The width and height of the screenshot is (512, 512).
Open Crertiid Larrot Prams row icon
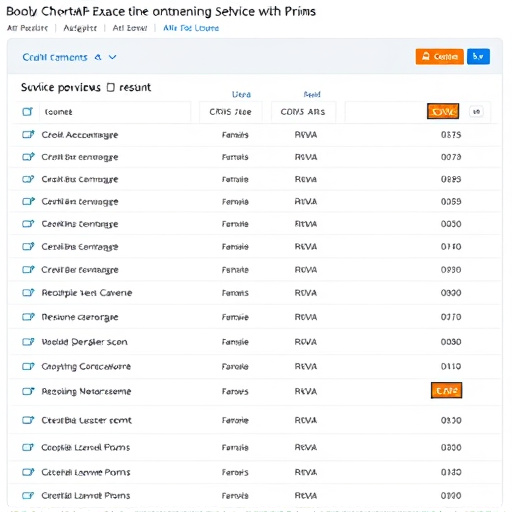pos(28,496)
